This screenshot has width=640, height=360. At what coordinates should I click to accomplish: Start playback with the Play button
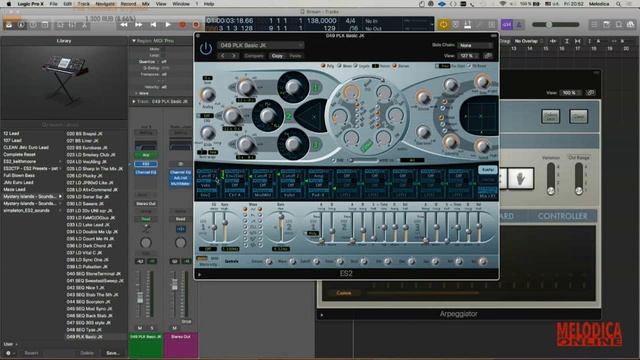(x=168, y=25)
